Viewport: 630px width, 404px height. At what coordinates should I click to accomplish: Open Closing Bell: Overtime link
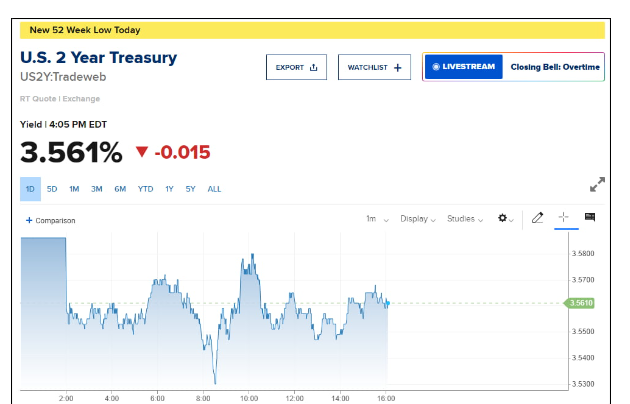tap(555, 67)
